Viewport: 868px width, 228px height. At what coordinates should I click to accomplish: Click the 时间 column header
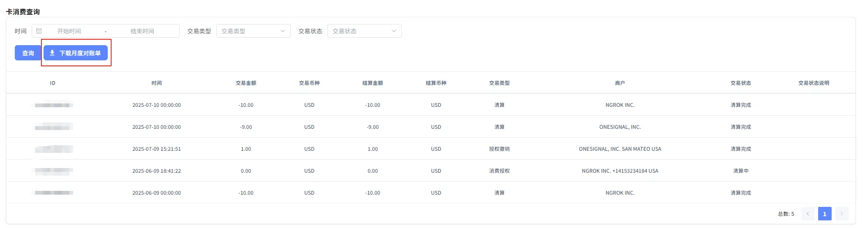156,83
